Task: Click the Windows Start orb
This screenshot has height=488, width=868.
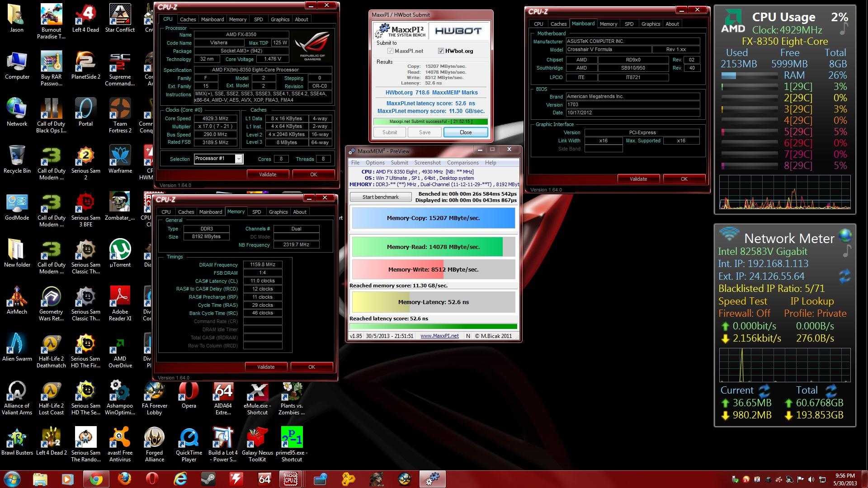Action: [x=12, y=479]
